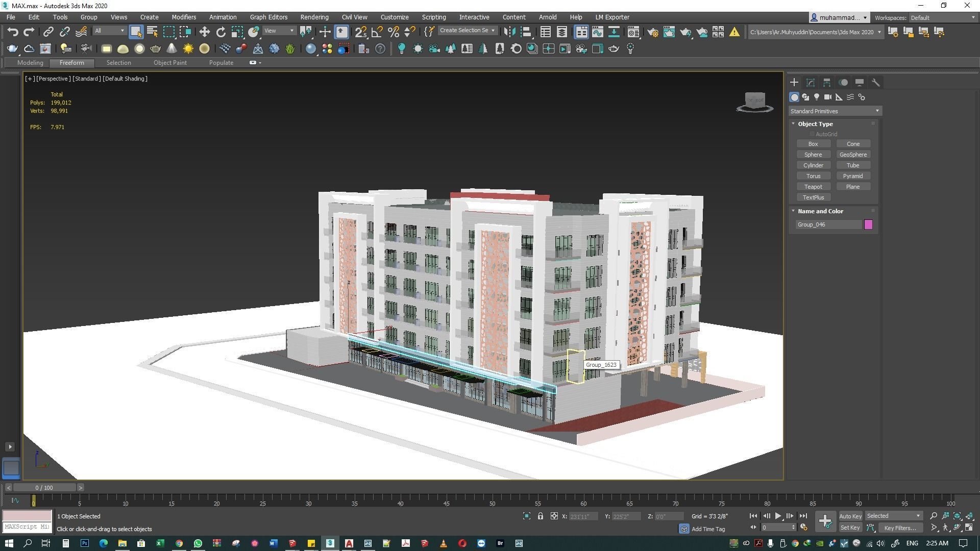Image resolution: width=980 pixels, height=551 pixels.
Task: Switch to the Hierarchy panel tab
Action: [x=827, y=82]
